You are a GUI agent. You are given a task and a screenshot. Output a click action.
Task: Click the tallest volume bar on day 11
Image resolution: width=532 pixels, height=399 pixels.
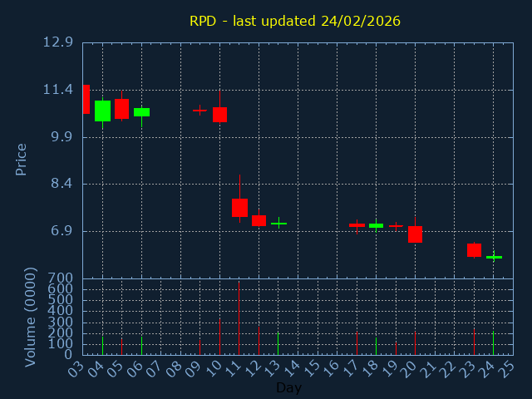(239, 318)
